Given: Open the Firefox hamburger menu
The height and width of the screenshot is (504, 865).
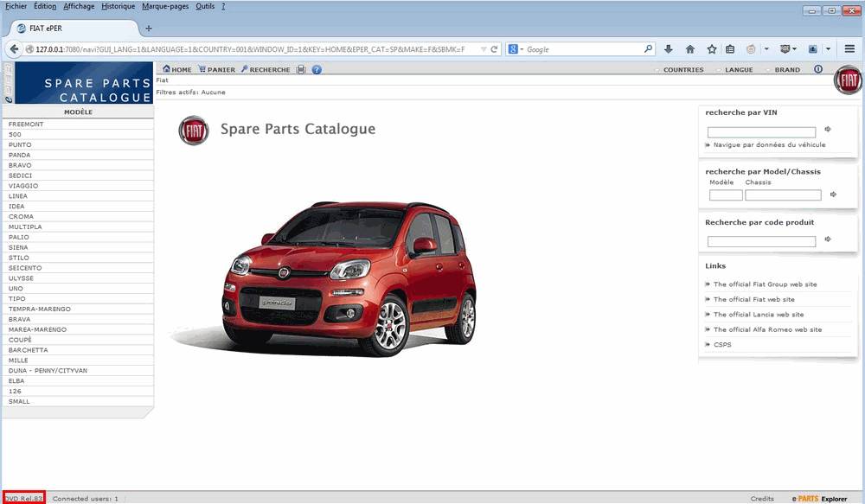Looking at the screenshot, I should pyautogui.click(x=849, y=49).
